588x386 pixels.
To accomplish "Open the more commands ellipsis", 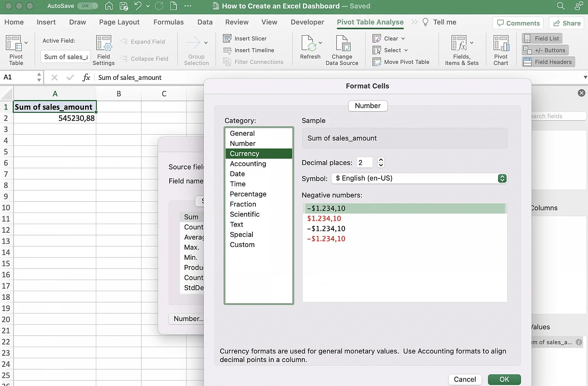I will pos(188,6).
